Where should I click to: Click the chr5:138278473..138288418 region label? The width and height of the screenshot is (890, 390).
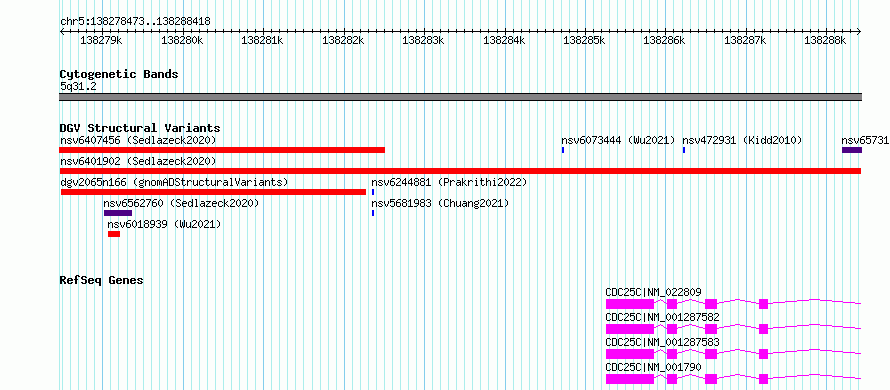click(x=135, y=22)
